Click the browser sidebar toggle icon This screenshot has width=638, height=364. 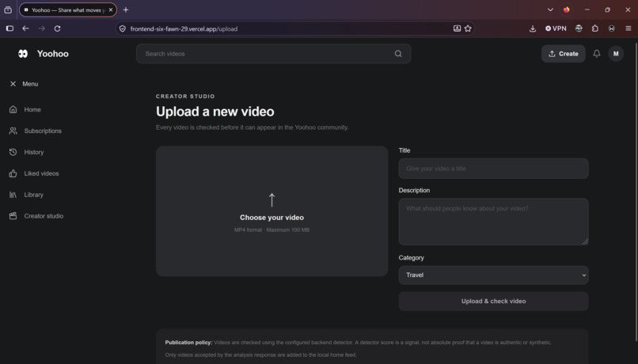(x=9, y=28)
